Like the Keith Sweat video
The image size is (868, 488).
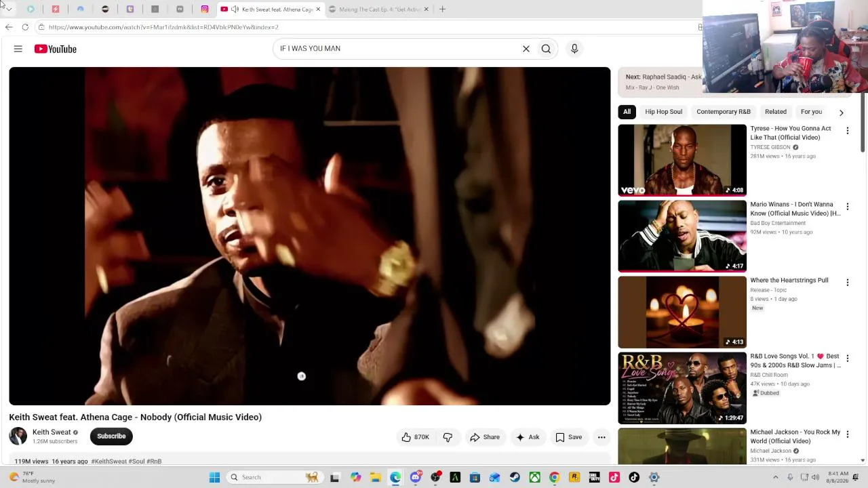[415, 437]
